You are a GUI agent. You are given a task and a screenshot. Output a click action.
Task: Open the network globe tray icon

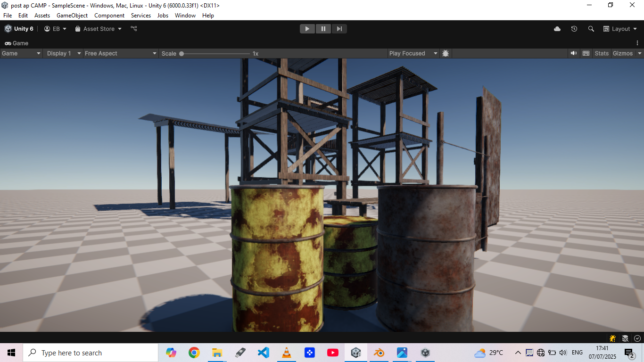541,353
